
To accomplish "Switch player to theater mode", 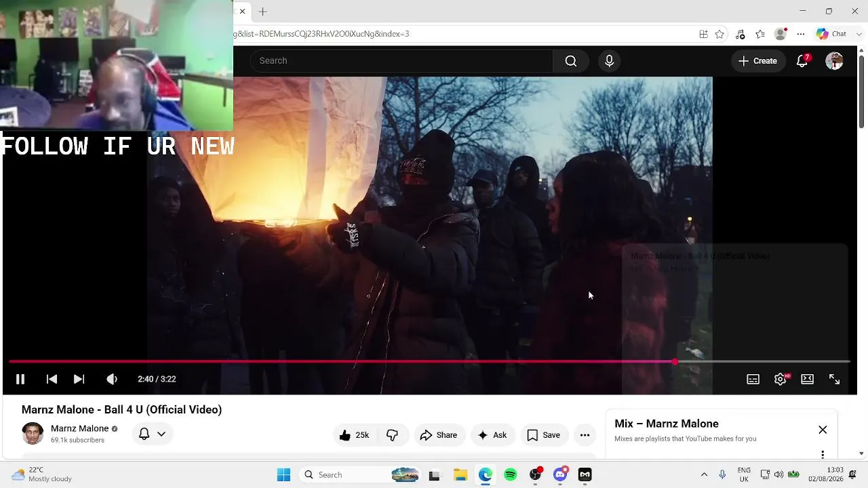I will [x=807, y=379].
